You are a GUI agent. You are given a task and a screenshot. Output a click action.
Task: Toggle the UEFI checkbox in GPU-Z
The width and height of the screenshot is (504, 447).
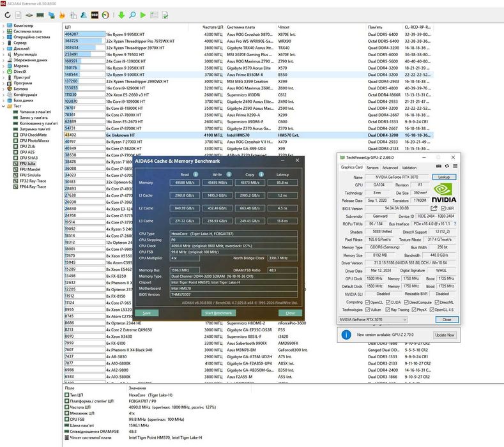[x=443, y=208]
